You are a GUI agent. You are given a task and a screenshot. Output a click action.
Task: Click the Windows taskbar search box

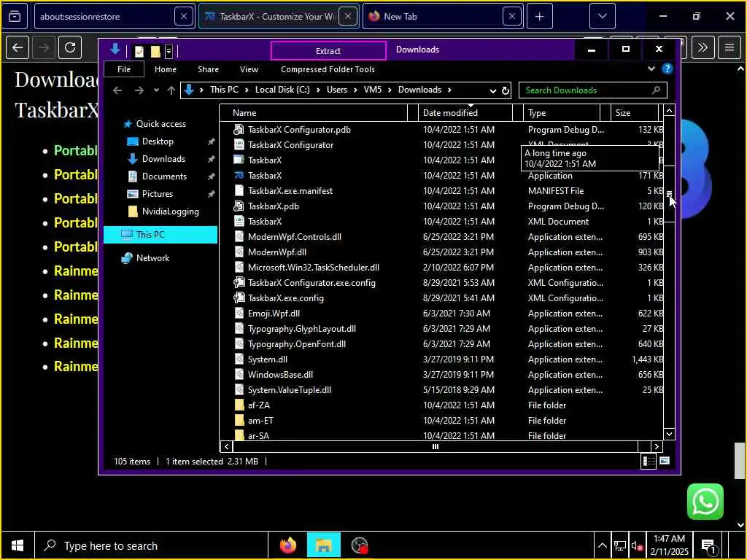coord(150,545)
